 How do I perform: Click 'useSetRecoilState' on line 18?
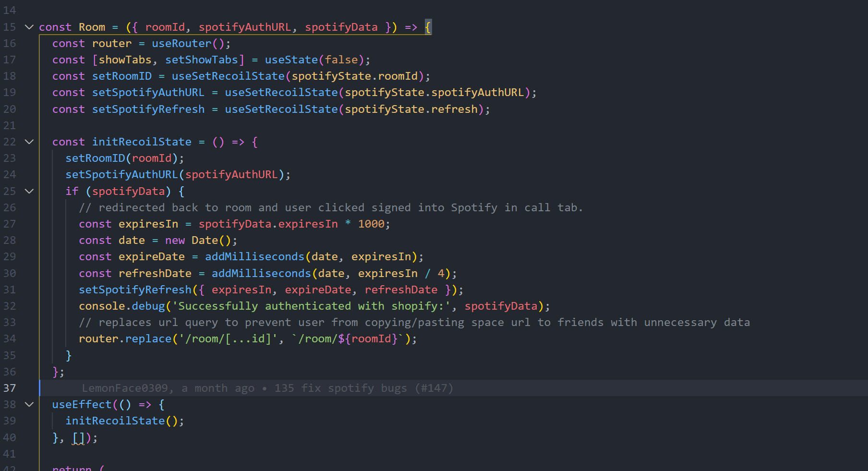[x=228, y=76]
